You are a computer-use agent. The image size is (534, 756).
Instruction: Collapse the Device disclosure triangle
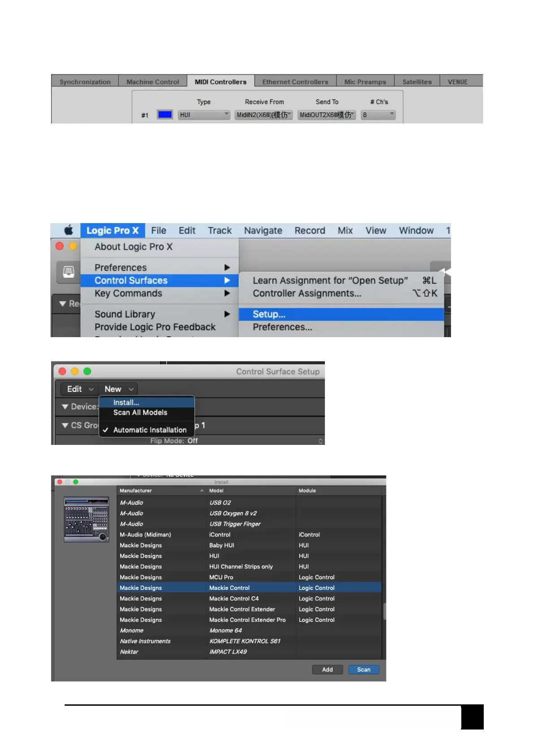coord(65,407)
